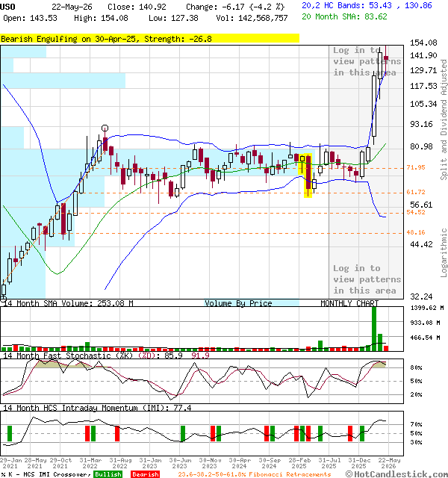The image size is (448, 478).
Task: Click the Volume By Price label
Action: click(238, 303)
